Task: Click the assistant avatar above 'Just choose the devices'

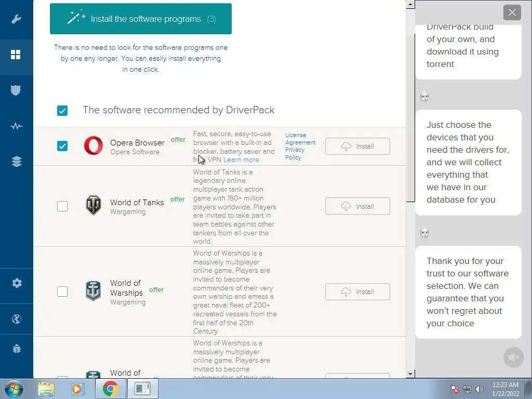Action: tap(424, 97)
